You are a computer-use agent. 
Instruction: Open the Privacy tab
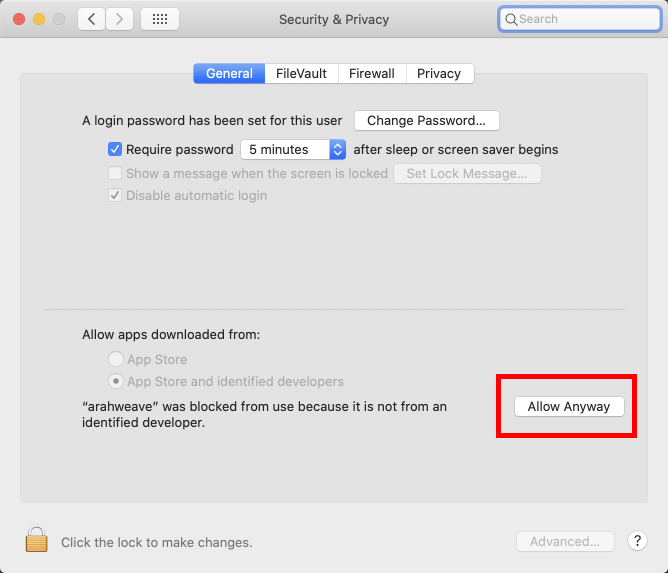coord(439,74)
